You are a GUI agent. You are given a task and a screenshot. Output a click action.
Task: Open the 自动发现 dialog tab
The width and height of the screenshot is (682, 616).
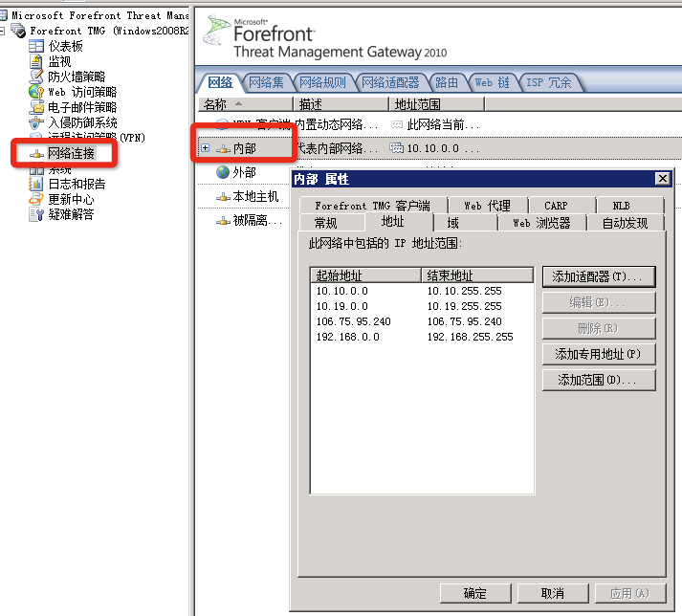pos(625,223)
